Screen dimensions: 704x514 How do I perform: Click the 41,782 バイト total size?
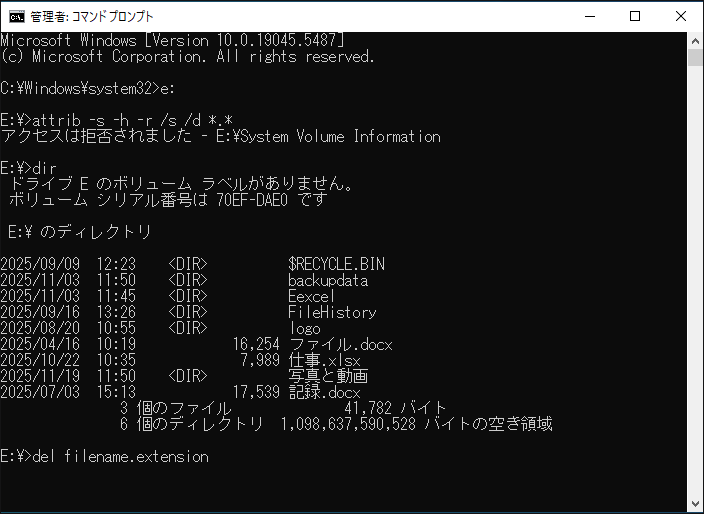tap(395, 409)
